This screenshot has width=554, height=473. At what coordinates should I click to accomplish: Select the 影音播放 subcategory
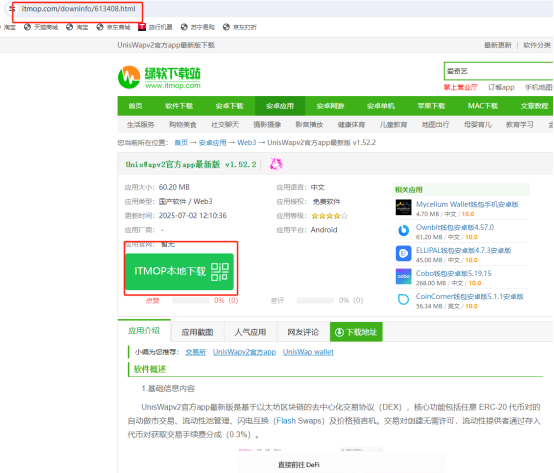[309, 125]
